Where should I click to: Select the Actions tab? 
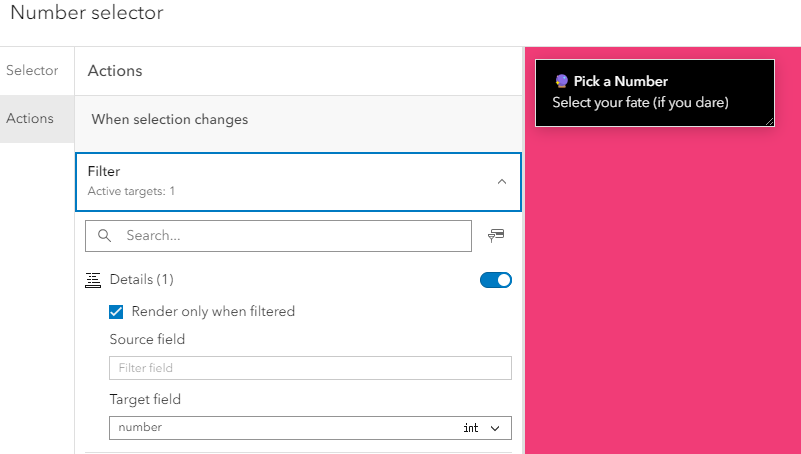(30, 118)
